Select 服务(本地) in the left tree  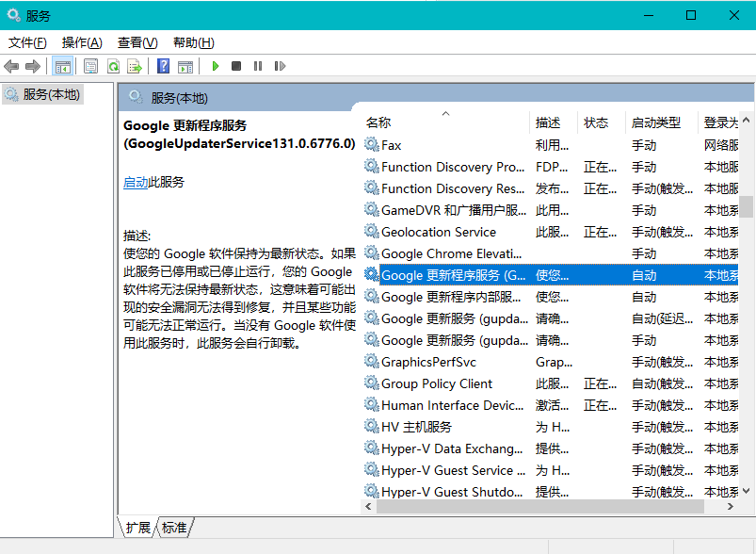click(43, 94)
